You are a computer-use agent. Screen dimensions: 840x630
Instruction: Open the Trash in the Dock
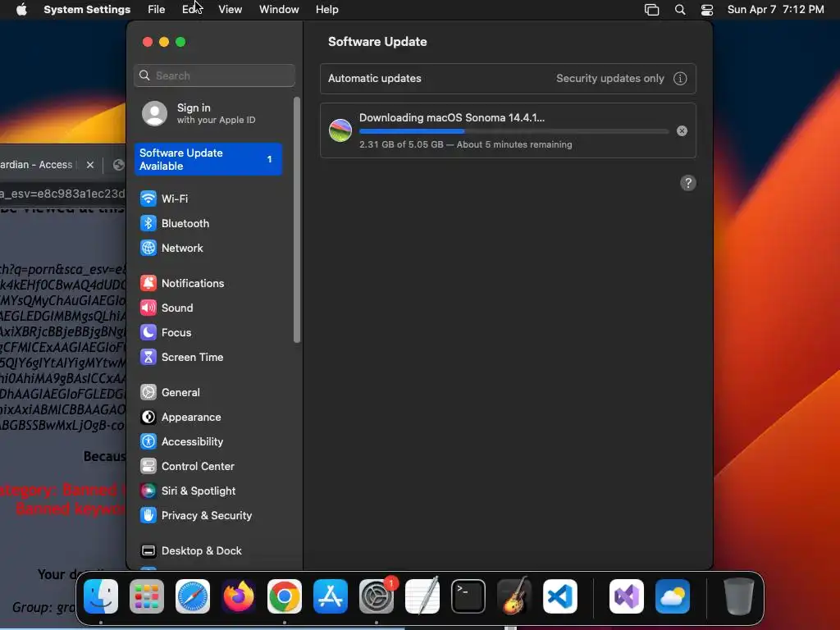(x=739, y=596)
